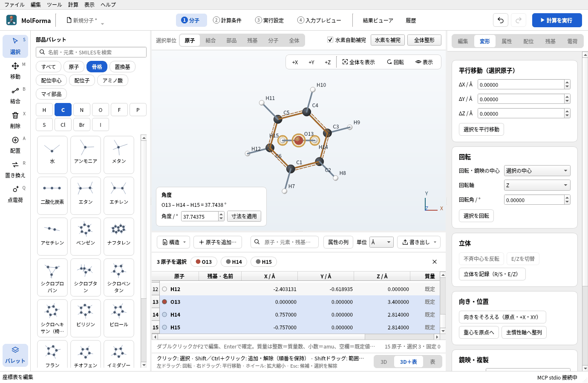The width and height of the screenshot is (588, 383).
Task: Open the 単位 Å unit dropdown
Action: point(381,242)
